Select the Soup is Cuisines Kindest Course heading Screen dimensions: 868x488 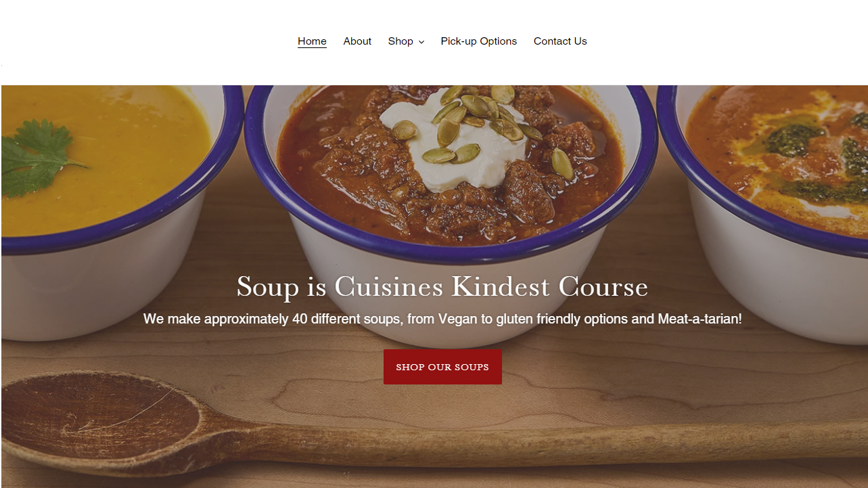coord(442,287)
